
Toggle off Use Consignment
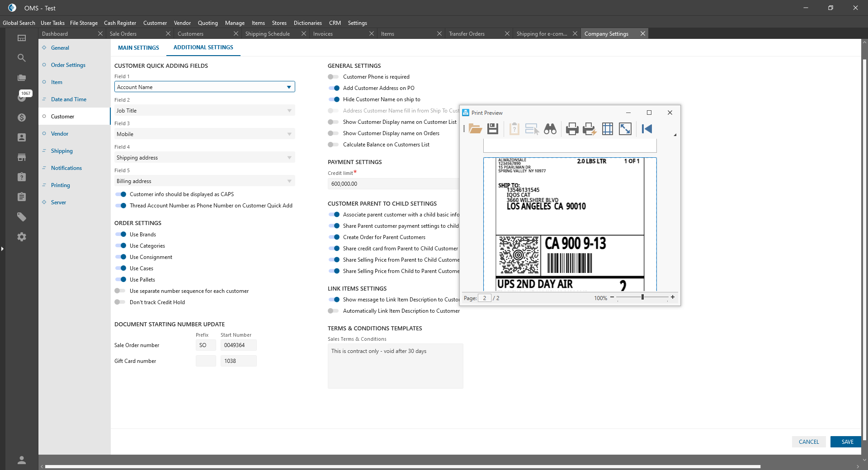(120, 257)
